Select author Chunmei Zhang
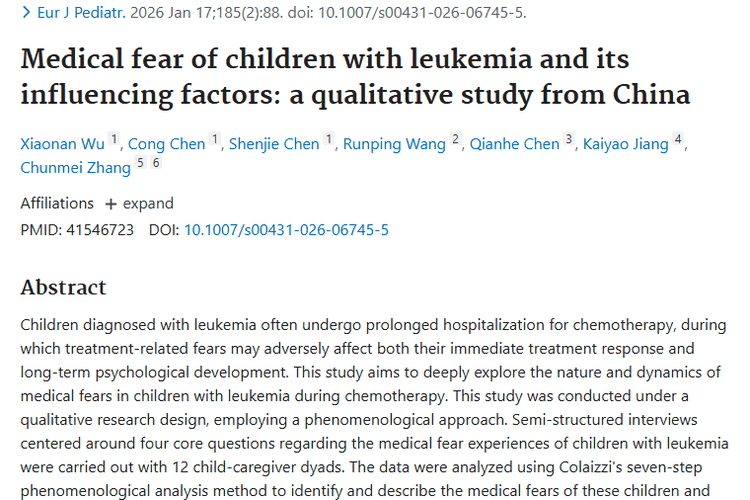750x500 pixels. (x=75, y=168)
